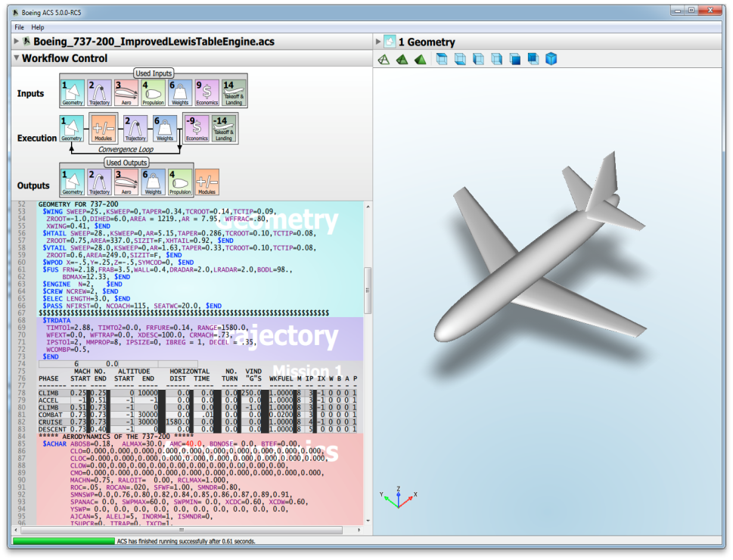Click the DESCENT row in mission table
Image resolution: width=733 pixels, height=560 pixels.
pos(197,429)
